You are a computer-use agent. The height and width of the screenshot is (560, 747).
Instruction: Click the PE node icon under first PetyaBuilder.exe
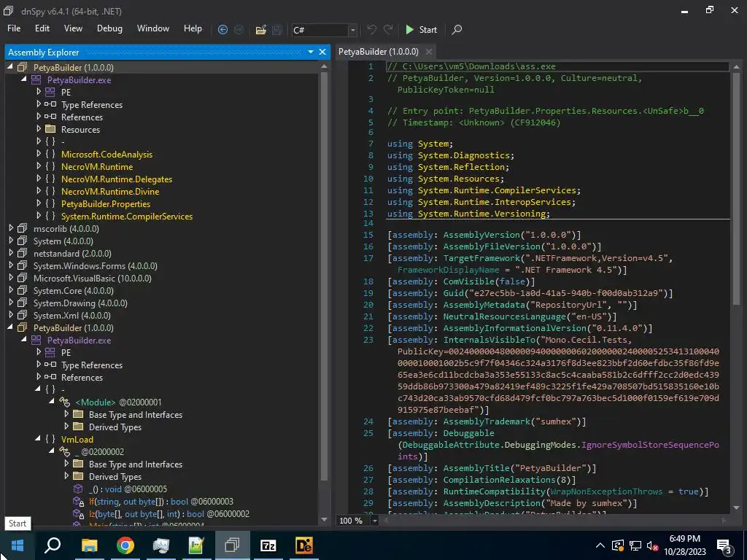(50, 92)
